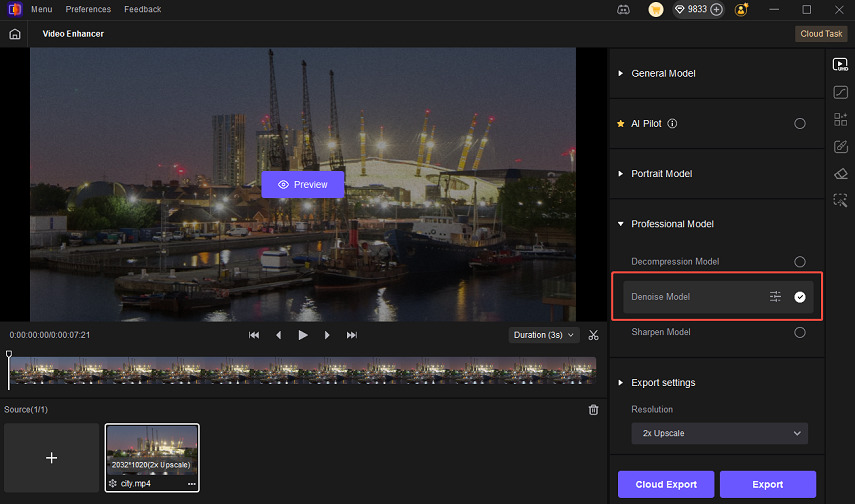
Task: Click the Export button
Action: coord(768,484)
